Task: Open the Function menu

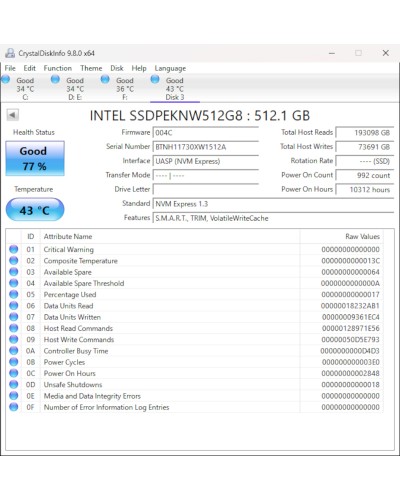Action: click(x=58, y=68)
